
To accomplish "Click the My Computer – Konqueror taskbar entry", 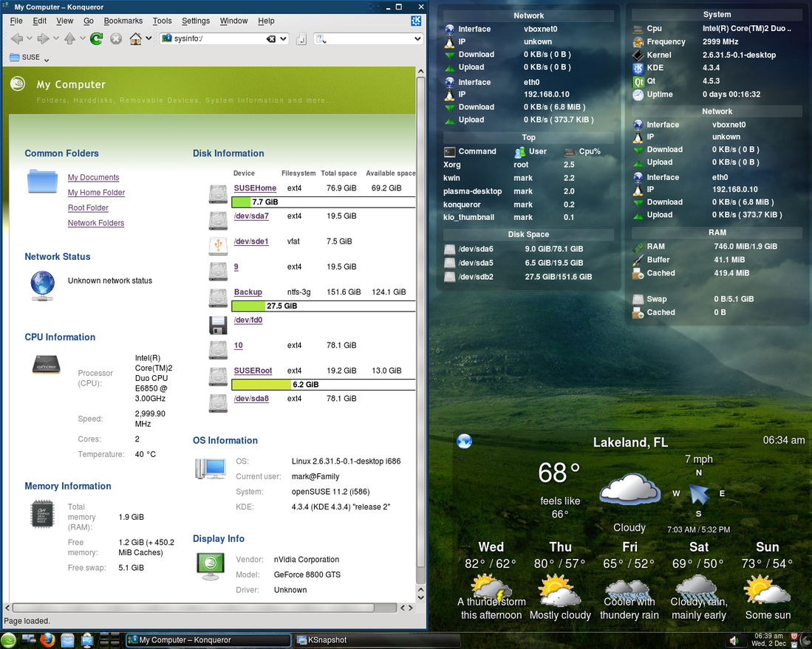I will (208, 640).
